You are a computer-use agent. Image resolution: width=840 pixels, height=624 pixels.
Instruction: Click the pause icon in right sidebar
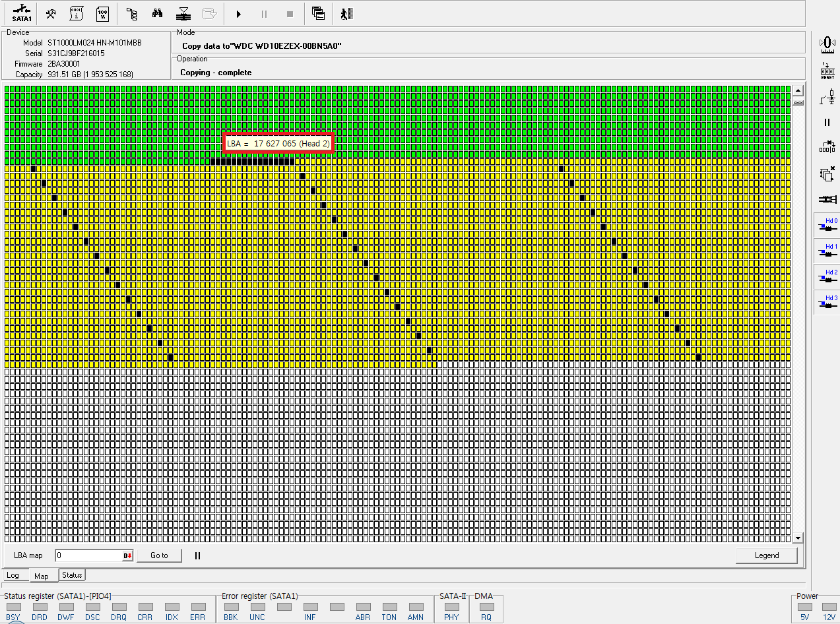point(827,122)
